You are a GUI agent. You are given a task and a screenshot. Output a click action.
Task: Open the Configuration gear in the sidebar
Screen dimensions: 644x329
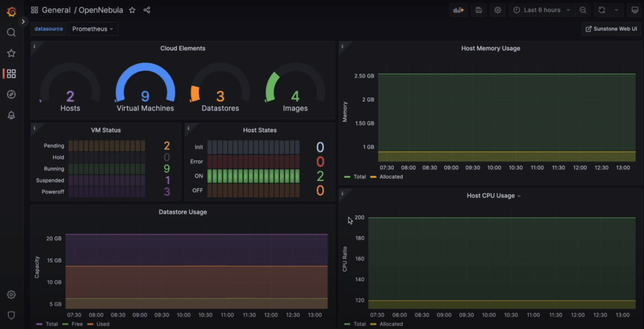[12, 295]
